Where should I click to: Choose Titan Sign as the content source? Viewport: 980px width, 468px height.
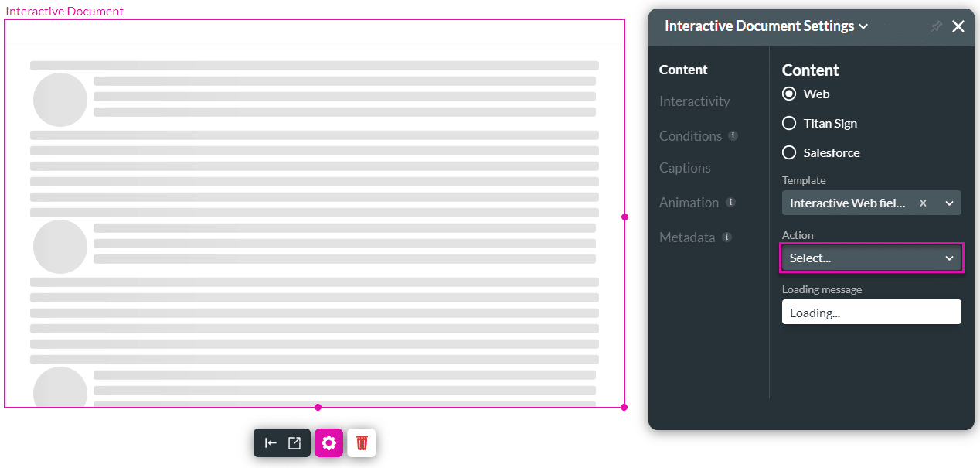coord(789,123)
